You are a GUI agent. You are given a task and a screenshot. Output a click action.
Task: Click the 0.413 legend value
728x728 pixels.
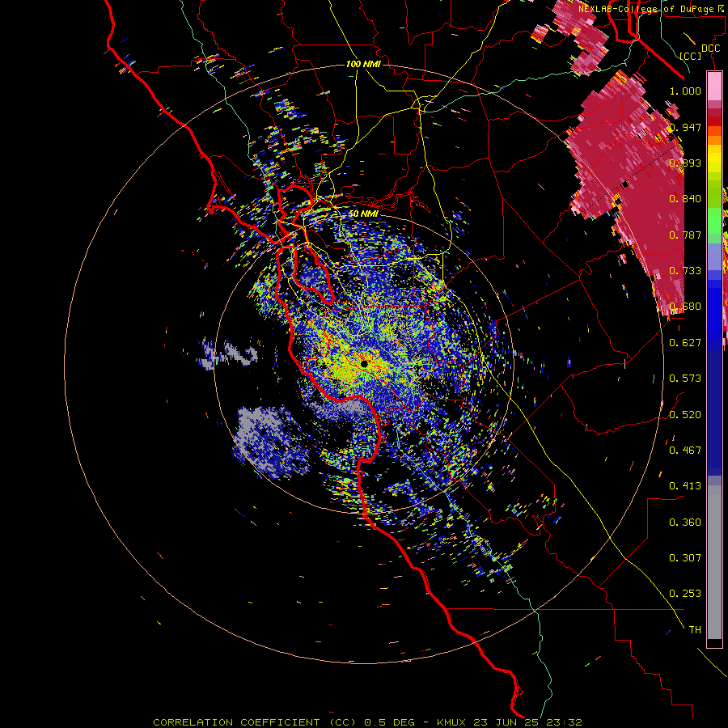pos(685,486)
